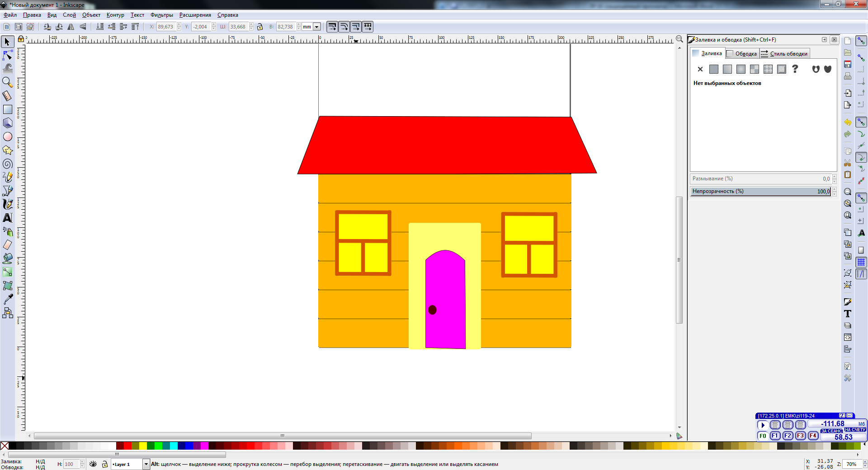Click the F1 button in overlay widget
Screen dimensions: 868x470
775,436
